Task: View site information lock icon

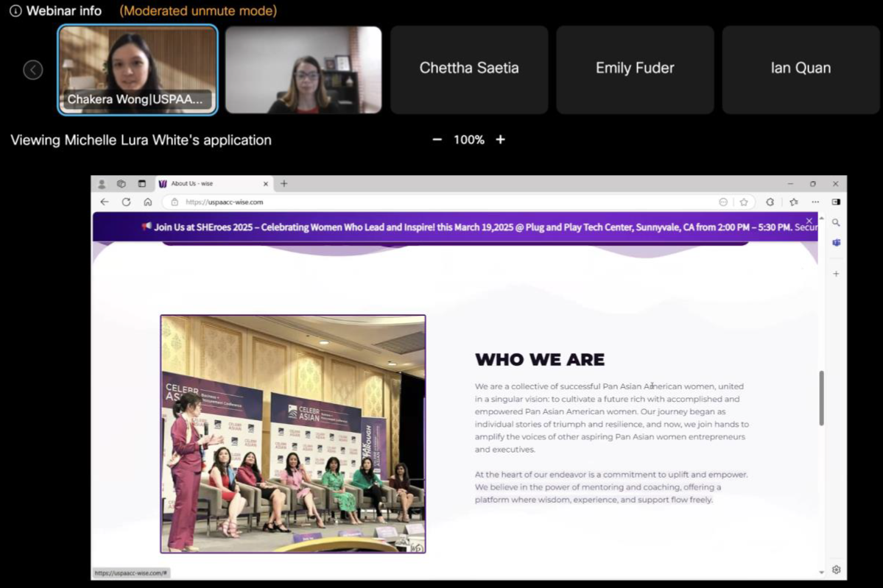Action: tap(175, 202)
